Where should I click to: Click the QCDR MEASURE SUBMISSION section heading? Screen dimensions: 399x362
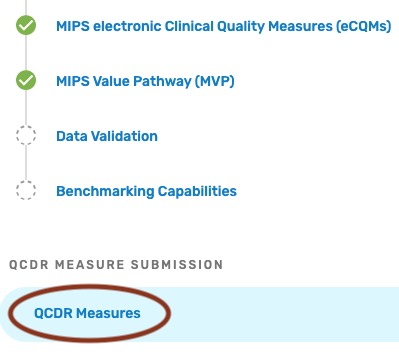click(116, 265)
